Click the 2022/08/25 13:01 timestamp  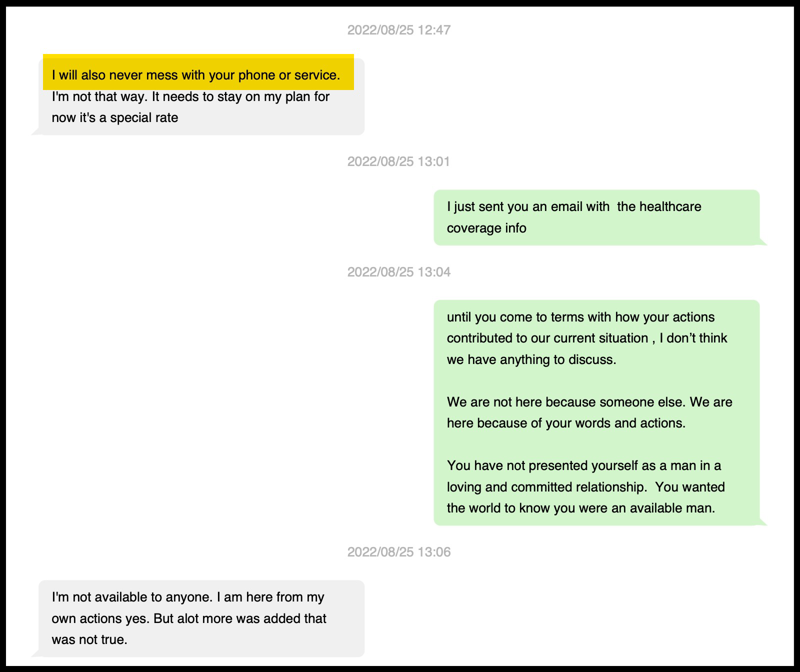(x=398, y=161)
